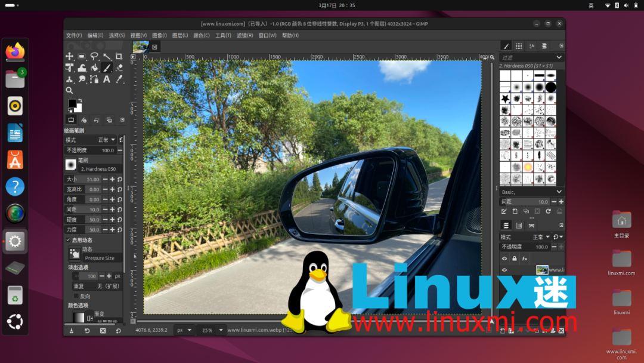Open the px unit dropdown in status bar

[x=184, y=330]
